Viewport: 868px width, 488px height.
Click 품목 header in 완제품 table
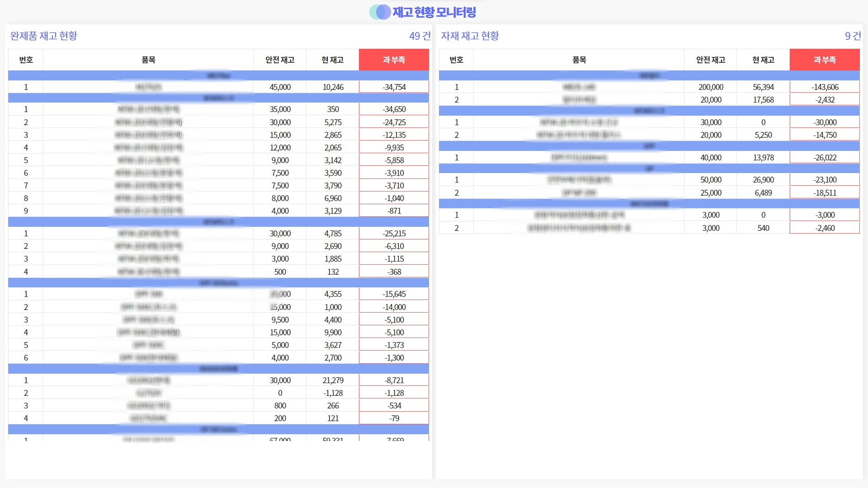click(148, 60)
